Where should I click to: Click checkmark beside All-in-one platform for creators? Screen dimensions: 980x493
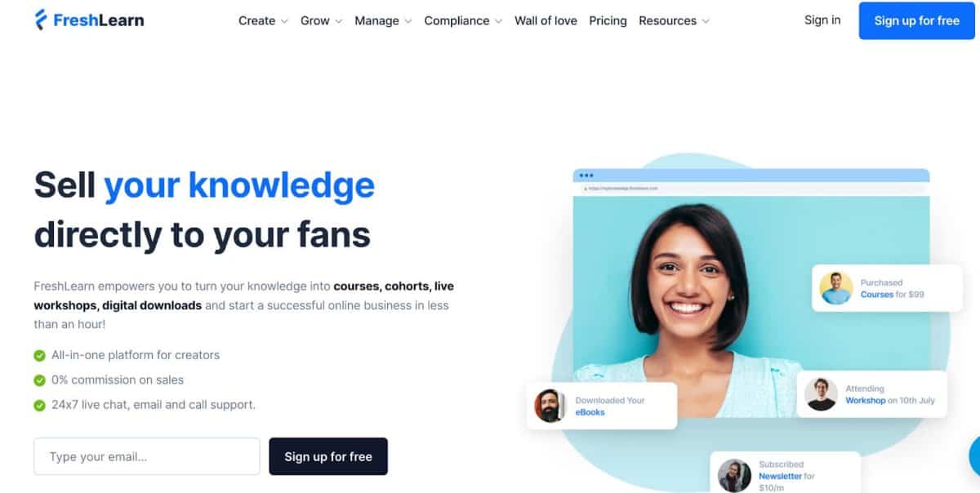click(39, 355)
